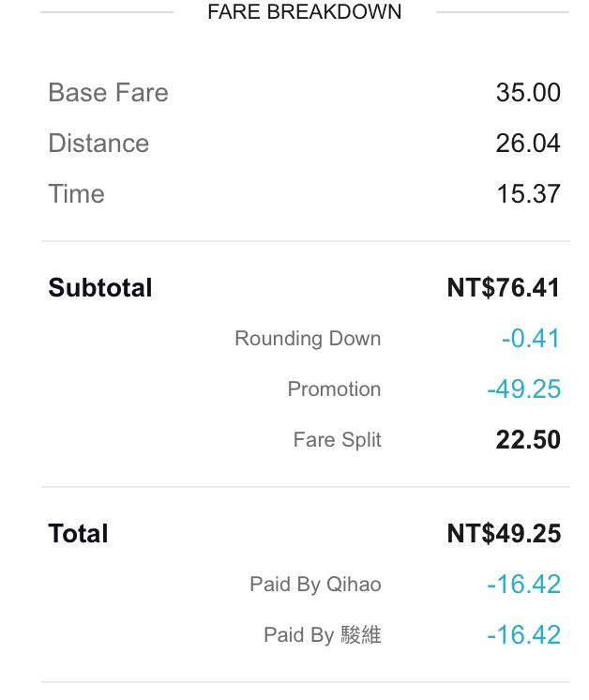The height and width of the screenshot is (700, 589).
Task: Click the Promotion label
Action: (x=334, y=388)
